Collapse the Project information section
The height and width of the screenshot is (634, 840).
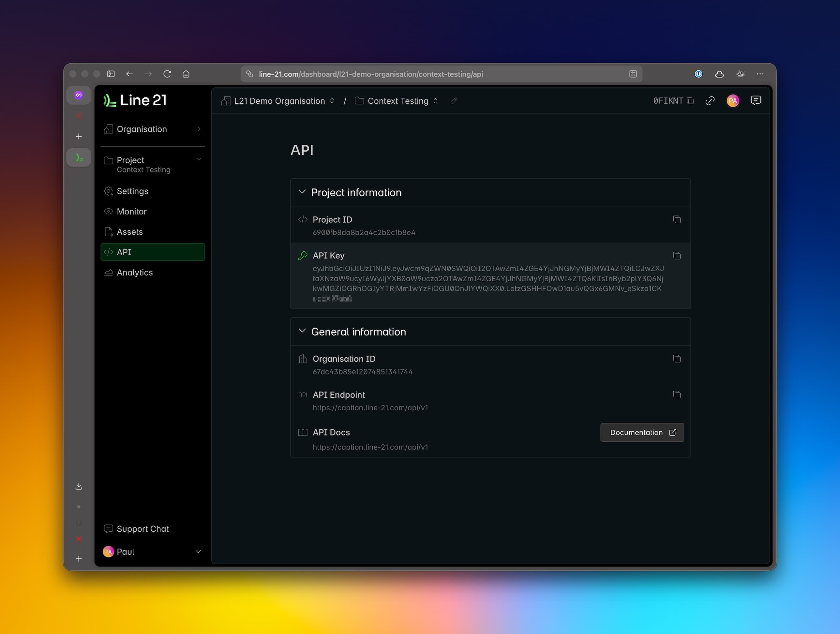(302, 192)
